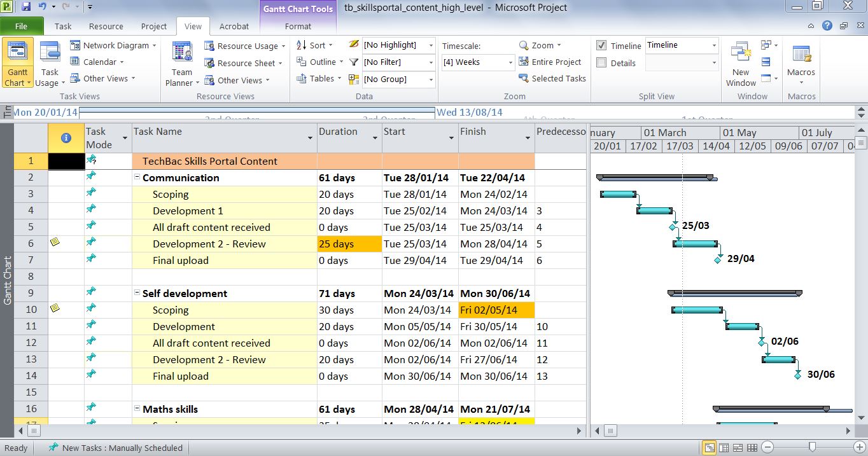
Task: Open the Team Planner view
Action: tap(182, 66)
